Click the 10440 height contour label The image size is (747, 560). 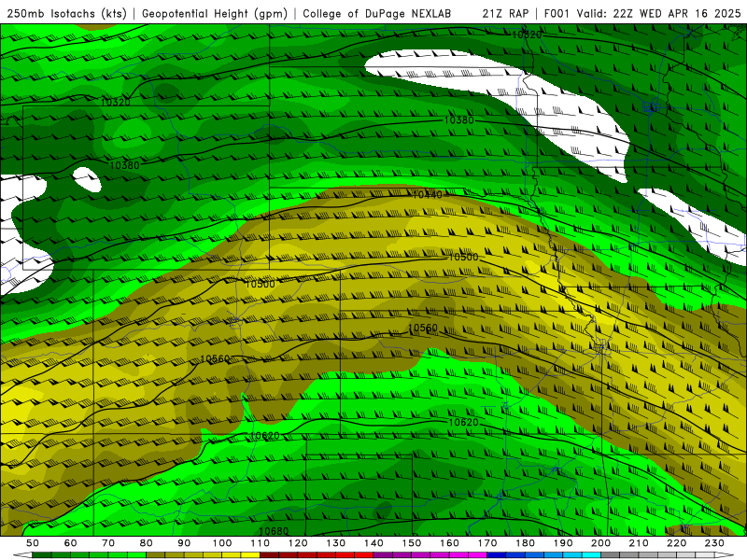(428, 194)
